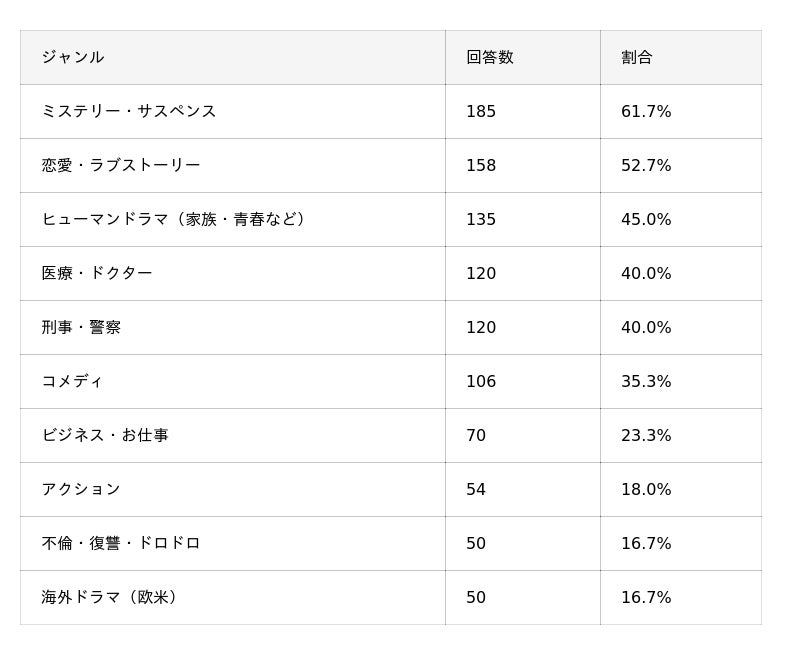The height and width of the screenshot is (655, 800).
Task: Click the response count 185 cell
Action: pyautogui.click(x=481, y=112)
